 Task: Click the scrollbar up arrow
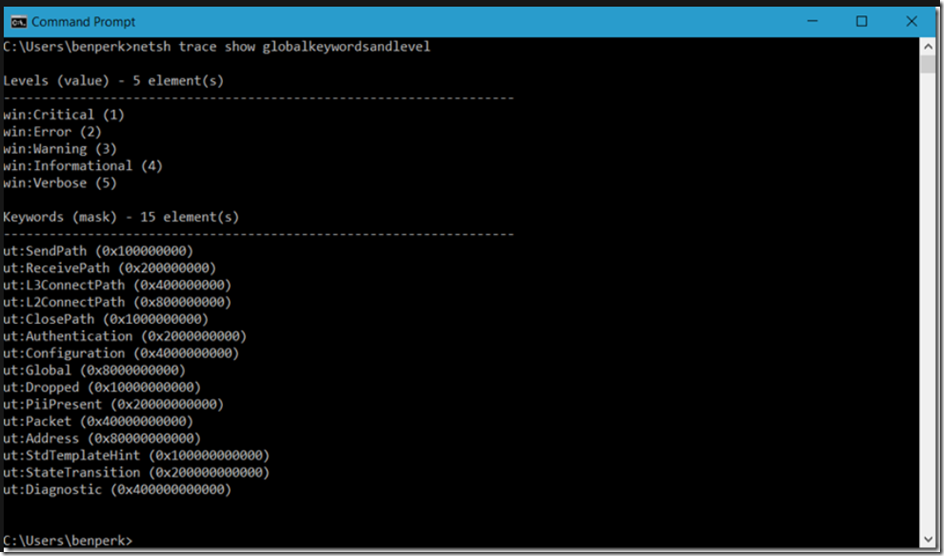pos(928,45)
